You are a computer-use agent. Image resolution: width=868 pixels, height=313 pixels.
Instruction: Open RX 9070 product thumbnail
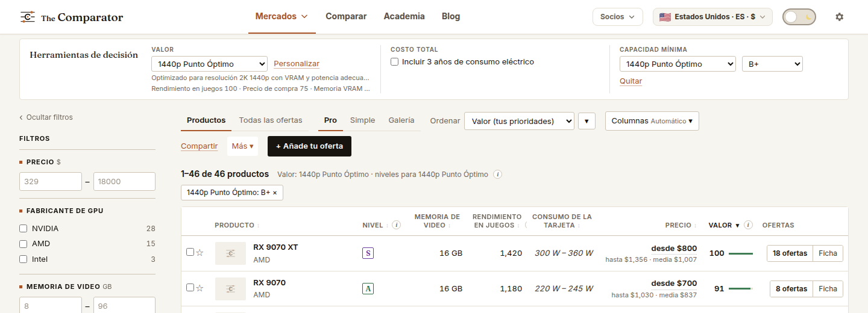(x=230, y=289)
